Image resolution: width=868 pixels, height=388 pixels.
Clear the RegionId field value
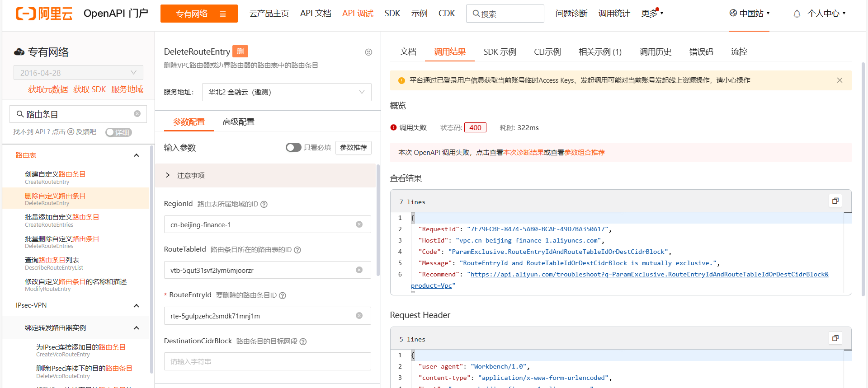coord(359,224)
